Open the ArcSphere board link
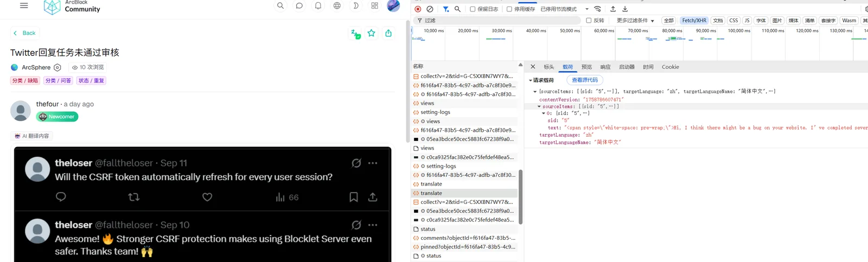The image size is (868, 262). [36, 67]
